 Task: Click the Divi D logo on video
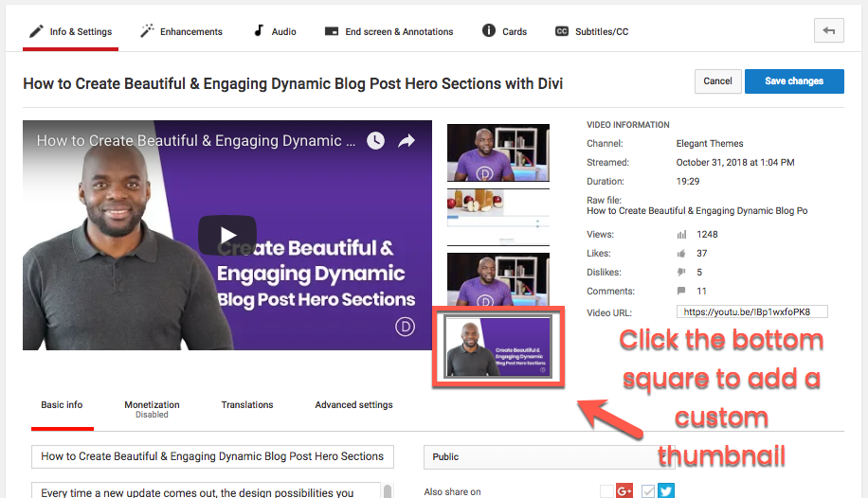[406, 327]
